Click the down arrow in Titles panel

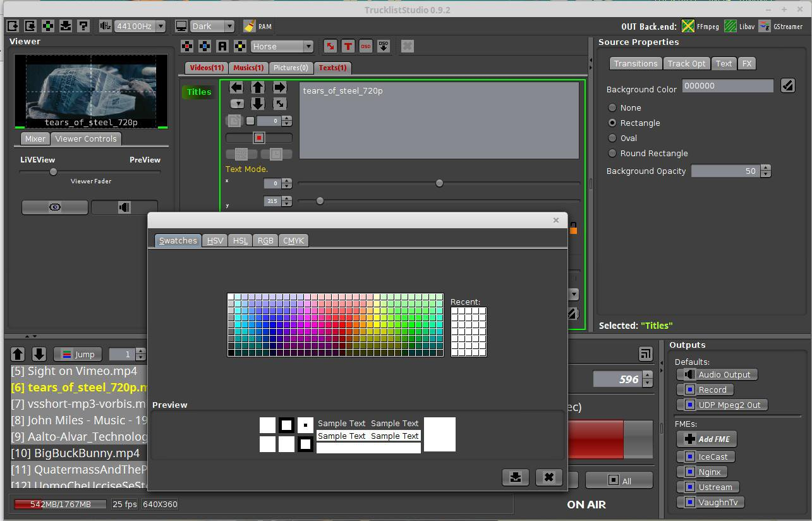258,104
